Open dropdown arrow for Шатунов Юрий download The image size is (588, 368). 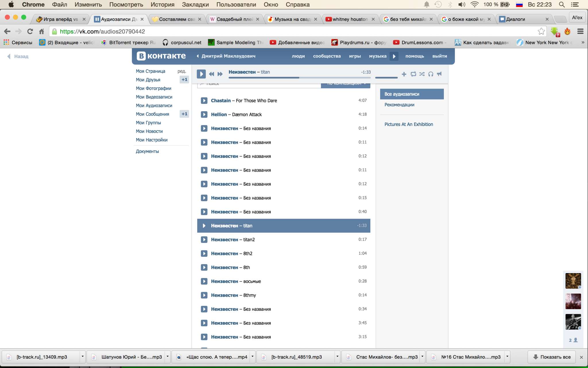[167, 356]
